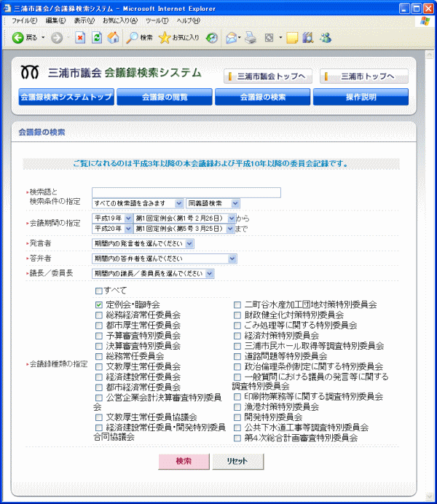The height and width of the screenshot is (504, 437).
Task: Click the pink 検索 submit button
Action: [x=184, y=462]
